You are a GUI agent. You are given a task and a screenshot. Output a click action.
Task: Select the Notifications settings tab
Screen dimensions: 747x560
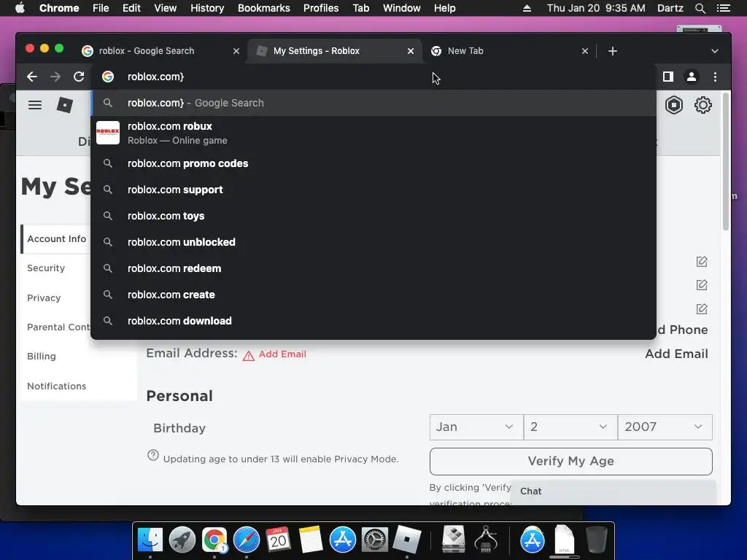[x=57, y=386]
